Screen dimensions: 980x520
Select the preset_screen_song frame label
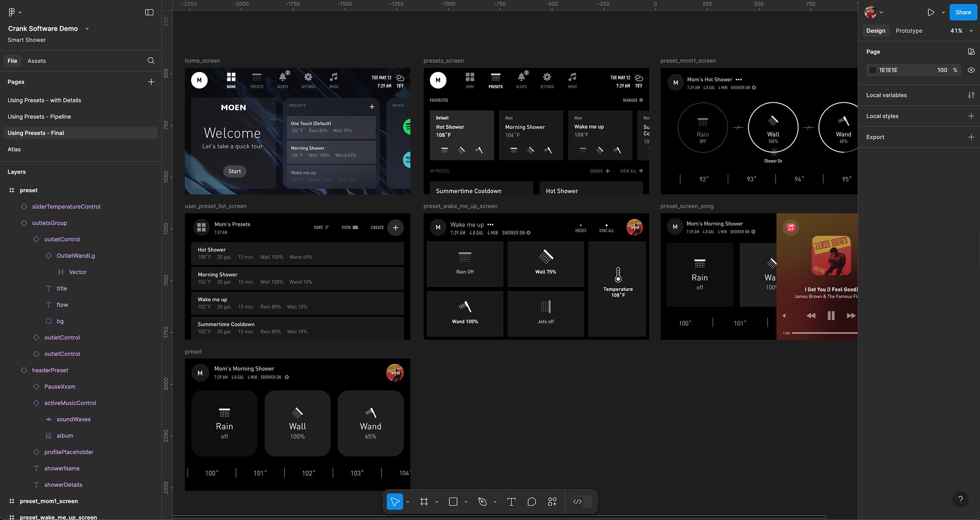tap(687, 207)
